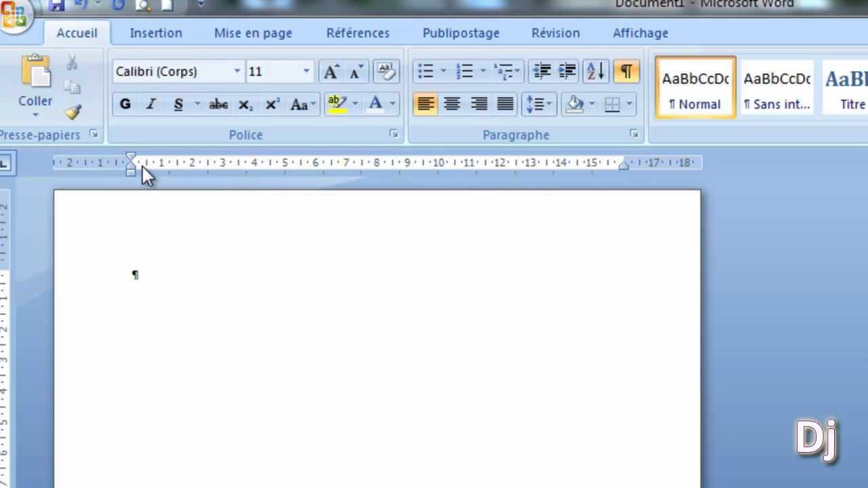Center the paragraph text
The width and height of the screenshot is (868, 488).
click(452, 104)
